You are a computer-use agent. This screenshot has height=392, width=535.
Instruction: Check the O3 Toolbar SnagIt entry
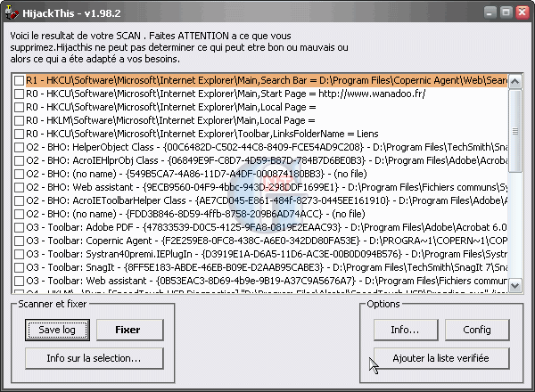(x=19, y=267)
